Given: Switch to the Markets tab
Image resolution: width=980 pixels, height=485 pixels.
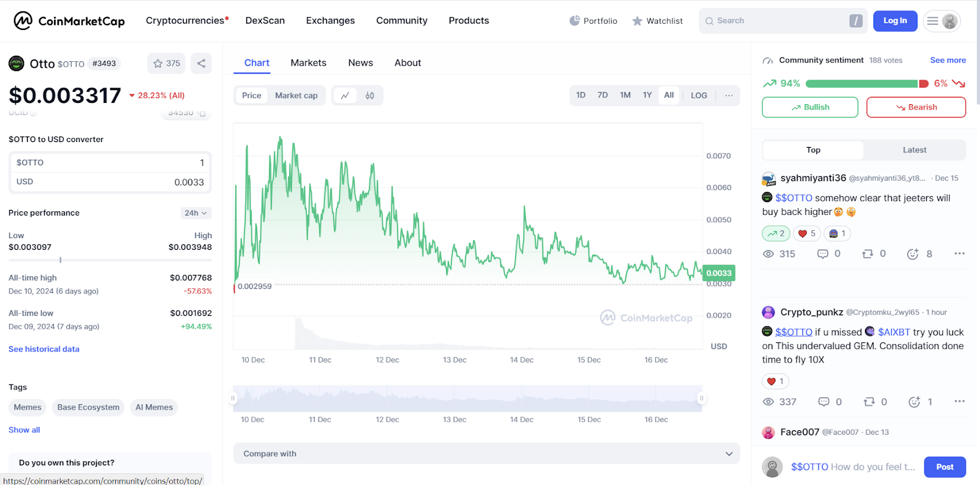Looking at the screenshot, I should pyautogui.click(x=308, y=63).
